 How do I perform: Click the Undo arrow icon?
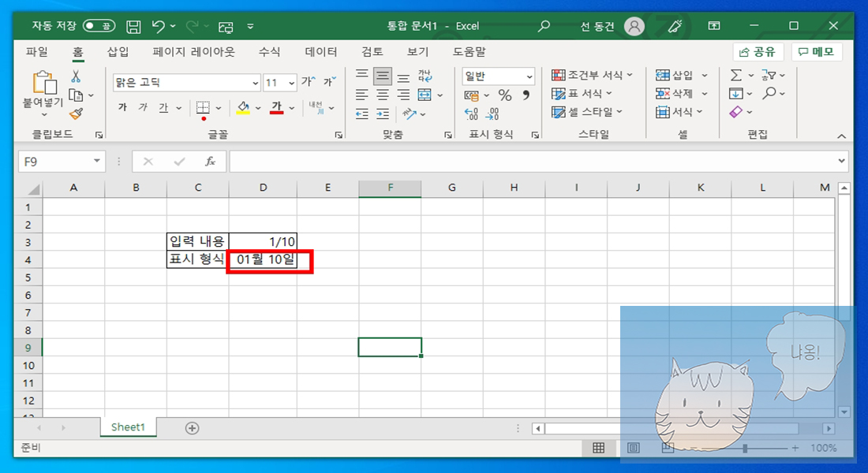click(159, 26)
